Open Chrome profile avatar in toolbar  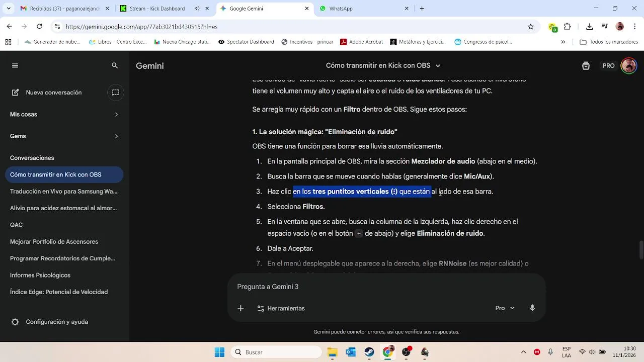point(620,27)
